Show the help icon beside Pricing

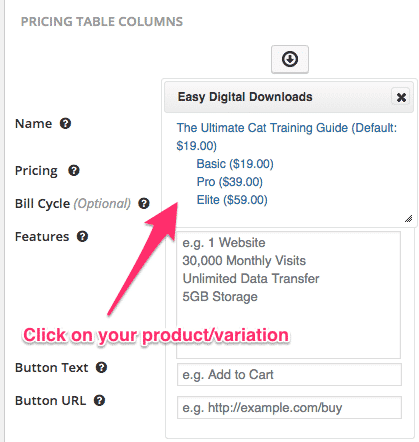tap(74, 171)
